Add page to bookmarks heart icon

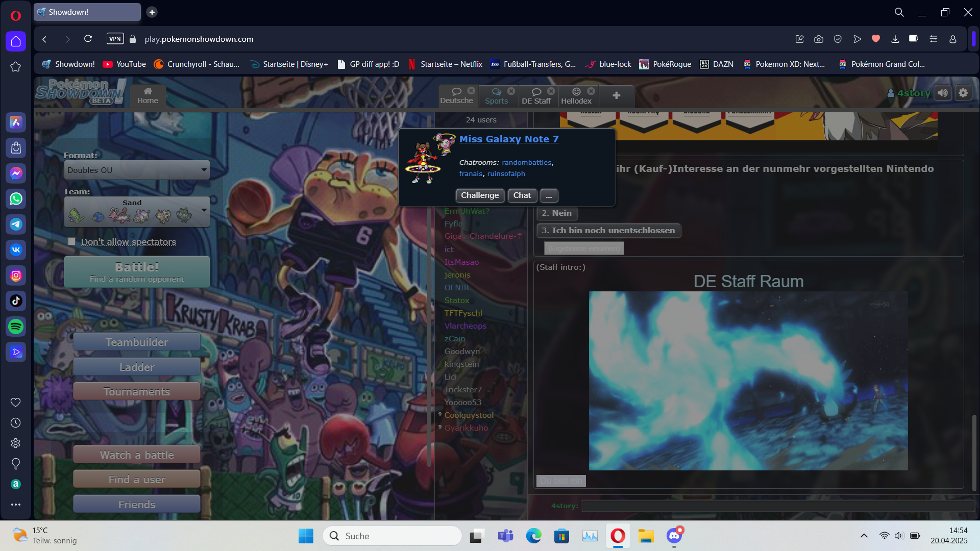(x=876, y=39)
